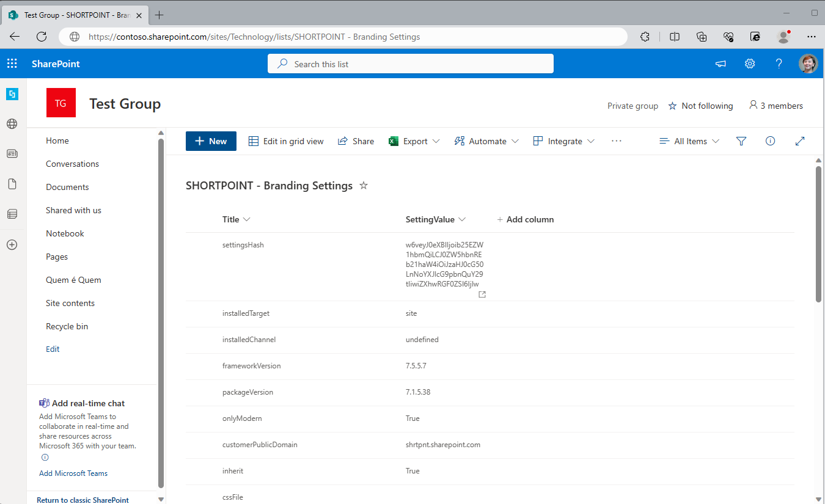This screenshot has width=825, height=504.
Task: Click Add Microsoft Teams link
Action: pos(73,473)
